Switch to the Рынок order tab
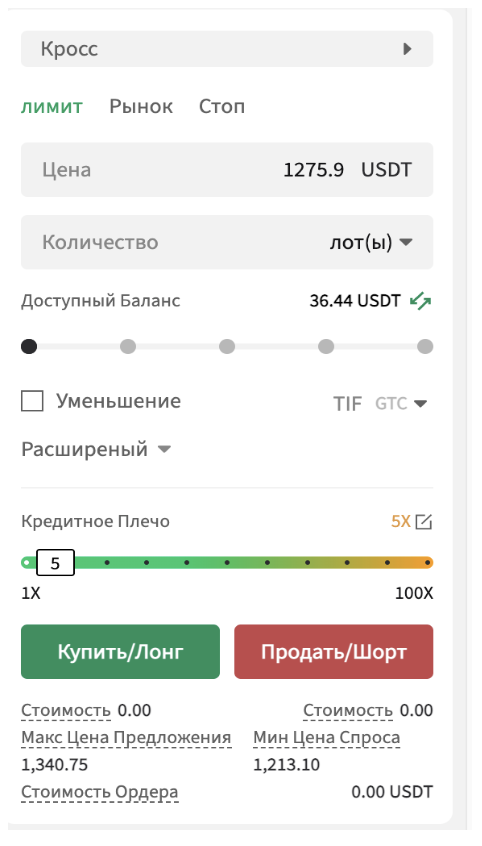The width and height of the screenshot is (482, 846). pos(141,106)
